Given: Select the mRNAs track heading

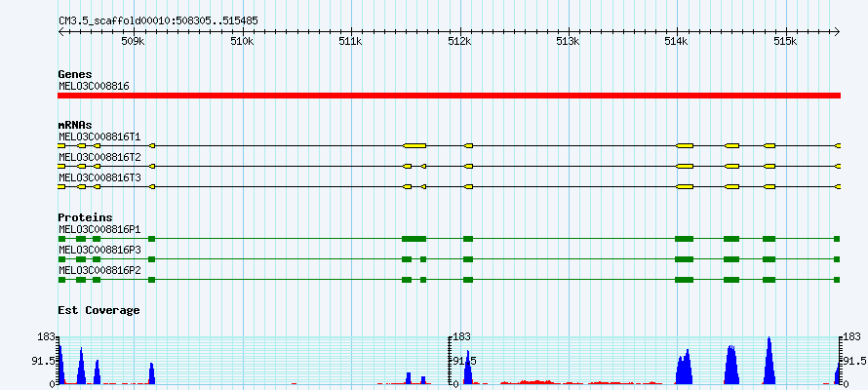Looking at the screenshot, I should [x=75, y=126].
